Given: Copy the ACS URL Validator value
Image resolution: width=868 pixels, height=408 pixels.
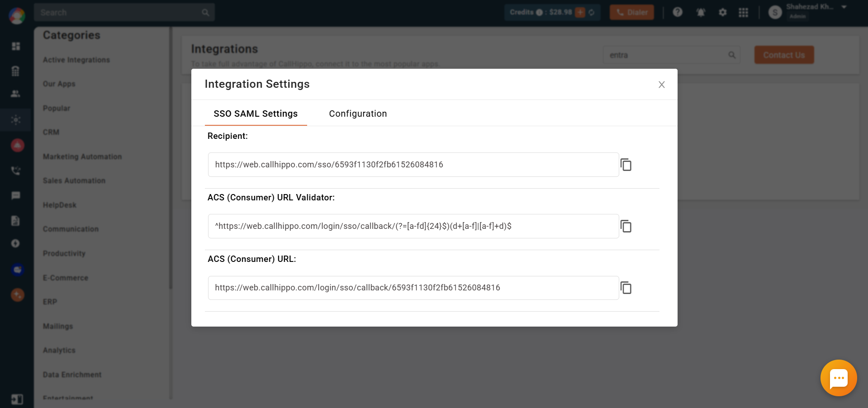Looking at the screenshot, I should click(x=626, y=226).
